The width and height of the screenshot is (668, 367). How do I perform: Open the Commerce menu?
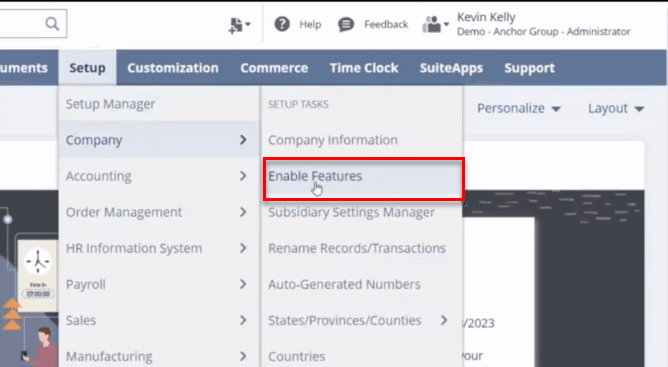point(274,68)
